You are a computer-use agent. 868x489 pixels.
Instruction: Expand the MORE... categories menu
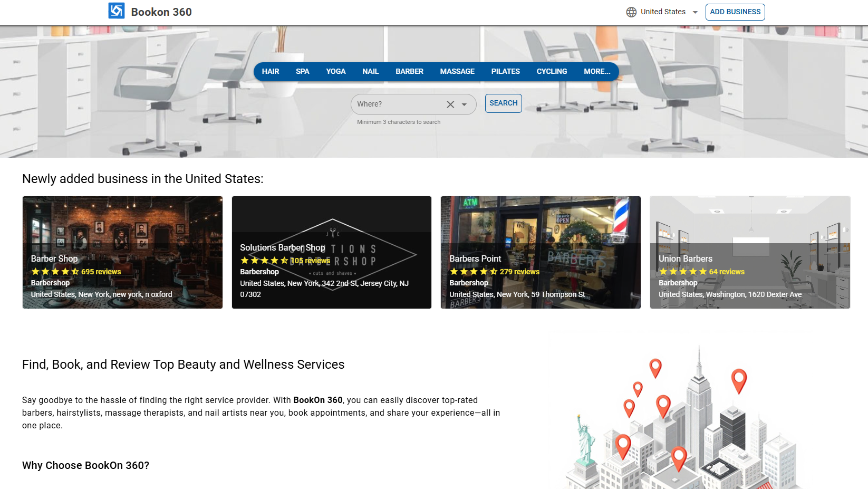(x=596, y=72)
